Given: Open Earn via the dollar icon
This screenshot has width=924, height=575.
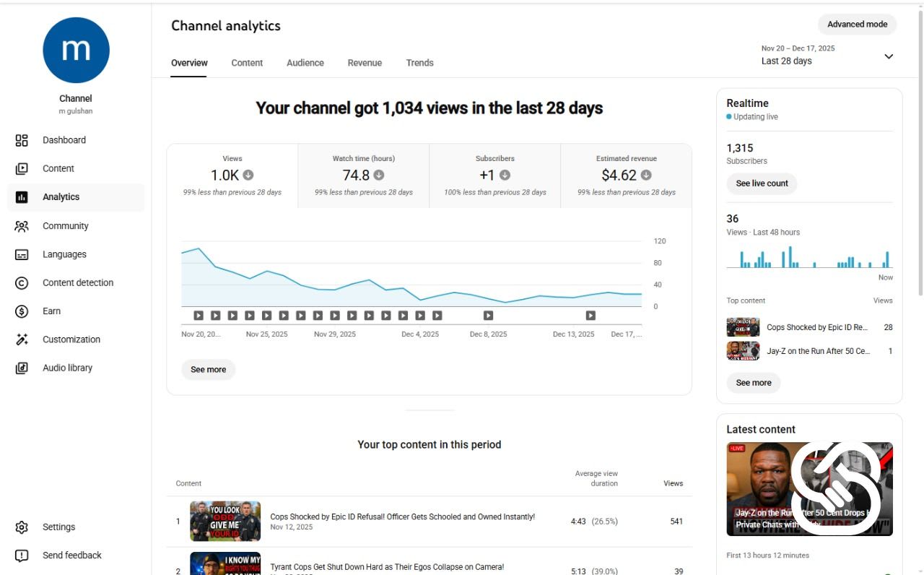Looking at the screenshot, I should point(22,311).
